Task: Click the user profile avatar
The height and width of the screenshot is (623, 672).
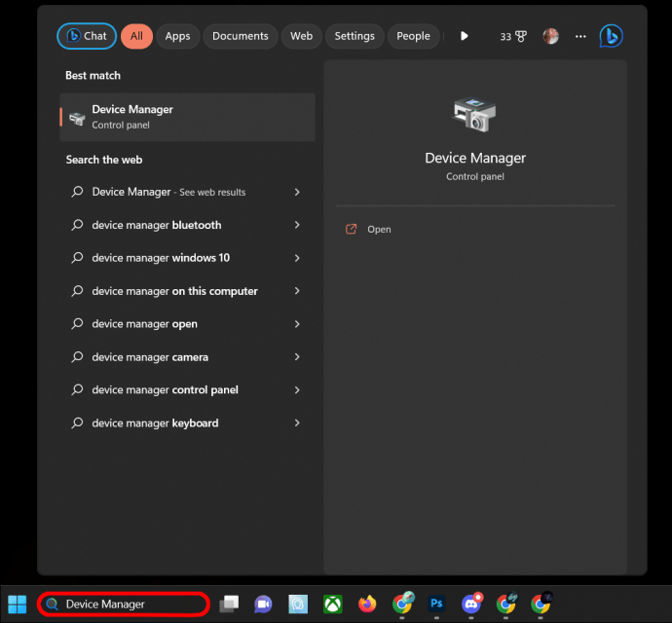Action: pyautogui.click(x=550, y=36)
